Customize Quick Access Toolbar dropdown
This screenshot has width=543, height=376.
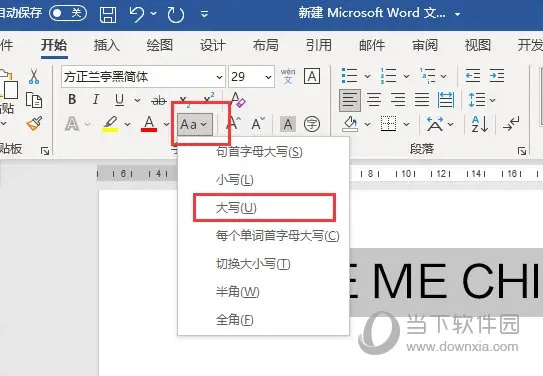coord(204,14)
